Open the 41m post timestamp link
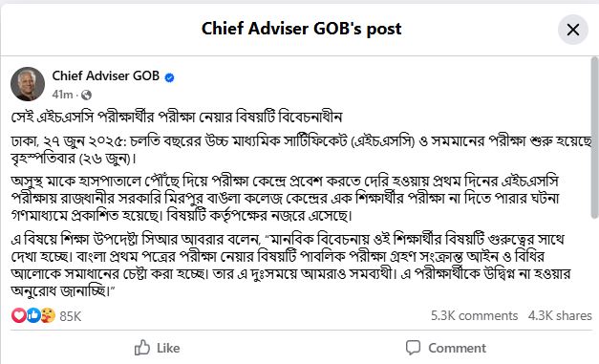Image resolution: width=599 pixels, height=364 pixels. click(x=62, y=95)
